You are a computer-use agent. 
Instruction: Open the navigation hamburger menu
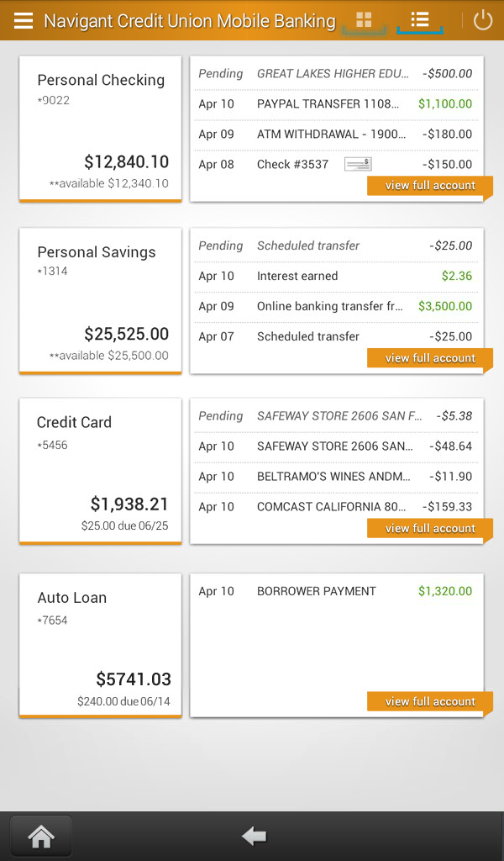point(23,21)
